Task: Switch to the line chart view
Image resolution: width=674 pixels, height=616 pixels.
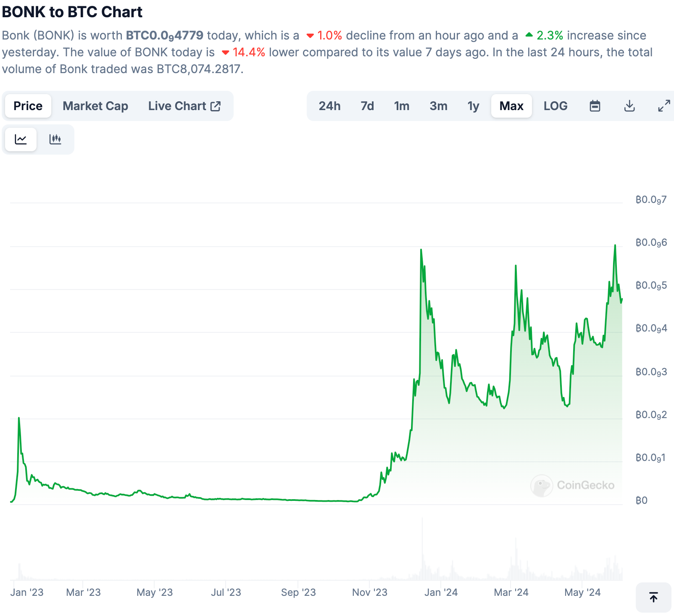Action: pos(21,139)
